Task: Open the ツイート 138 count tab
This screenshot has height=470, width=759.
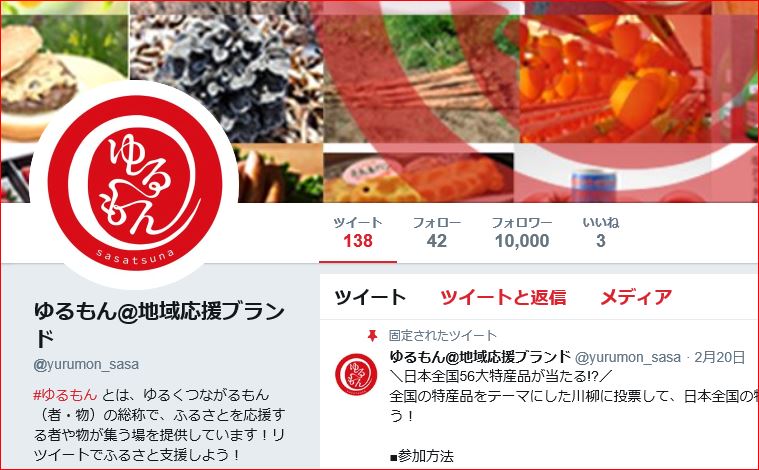Action: tap(358, 232)
